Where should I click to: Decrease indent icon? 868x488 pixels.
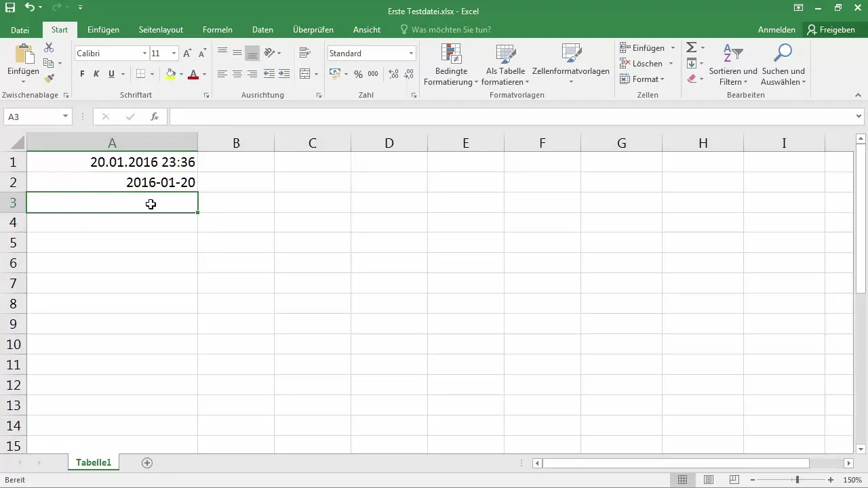(x=269, y=74)
